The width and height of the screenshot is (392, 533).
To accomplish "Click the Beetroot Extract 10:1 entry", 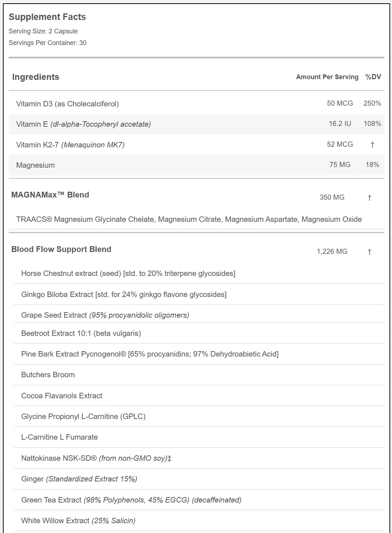I will click(81, 333).
